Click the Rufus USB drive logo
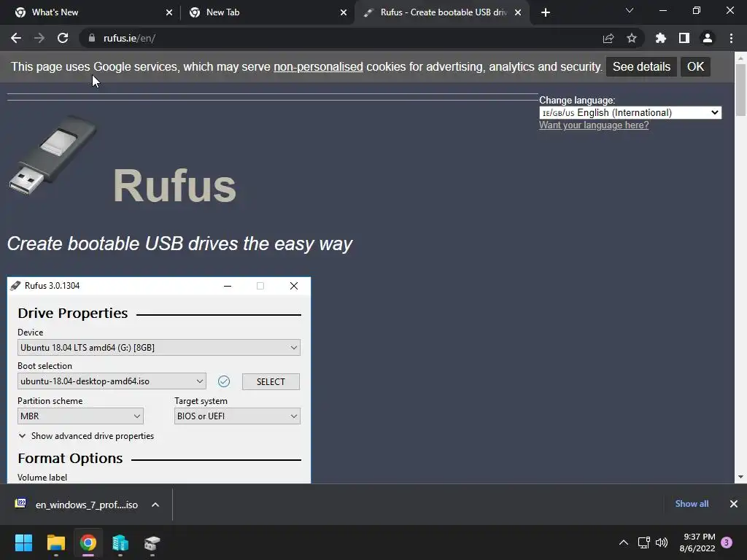 [53, 155]
